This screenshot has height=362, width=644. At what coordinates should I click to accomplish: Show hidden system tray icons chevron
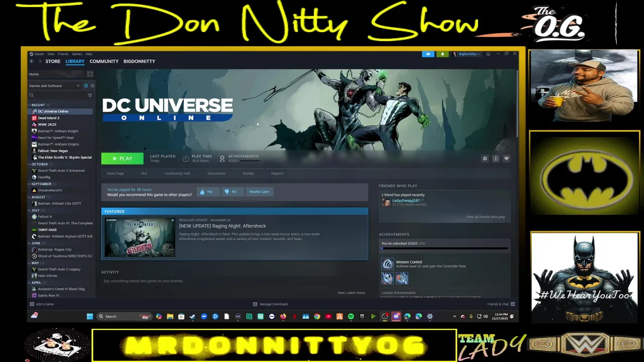click(455, 316)
